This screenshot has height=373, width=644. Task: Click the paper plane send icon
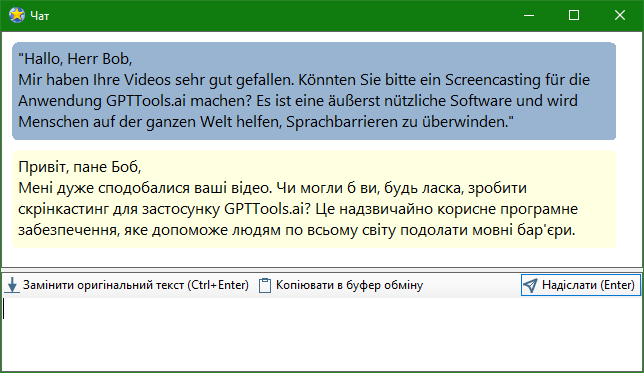531,285
